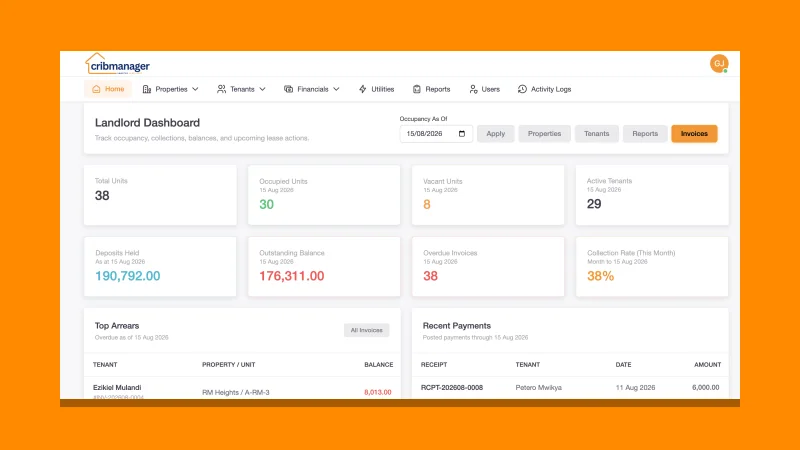This screenshot has height=450, width=800.
Task: Open the date picker calendar icon
Action: (462, 134)
